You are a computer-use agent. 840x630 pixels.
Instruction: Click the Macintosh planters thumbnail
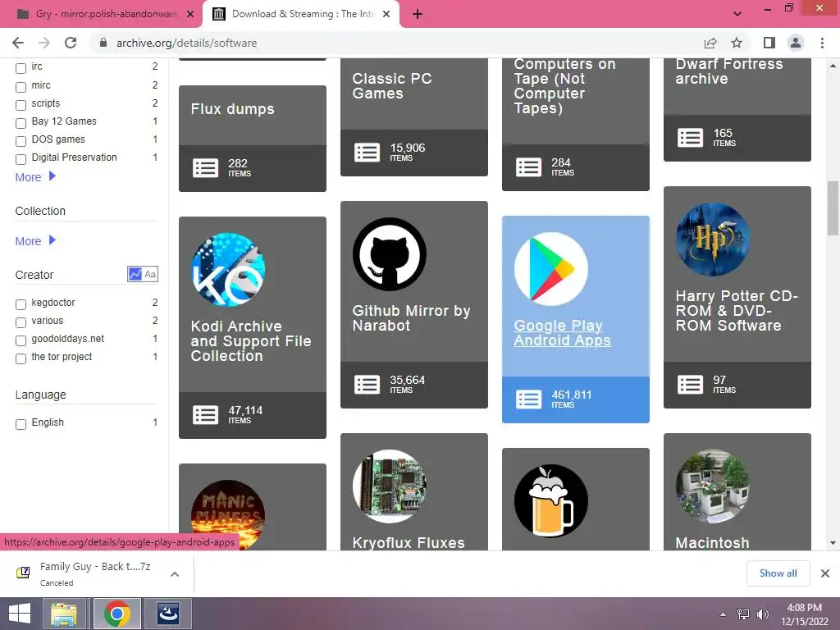[x=713, y=486]
